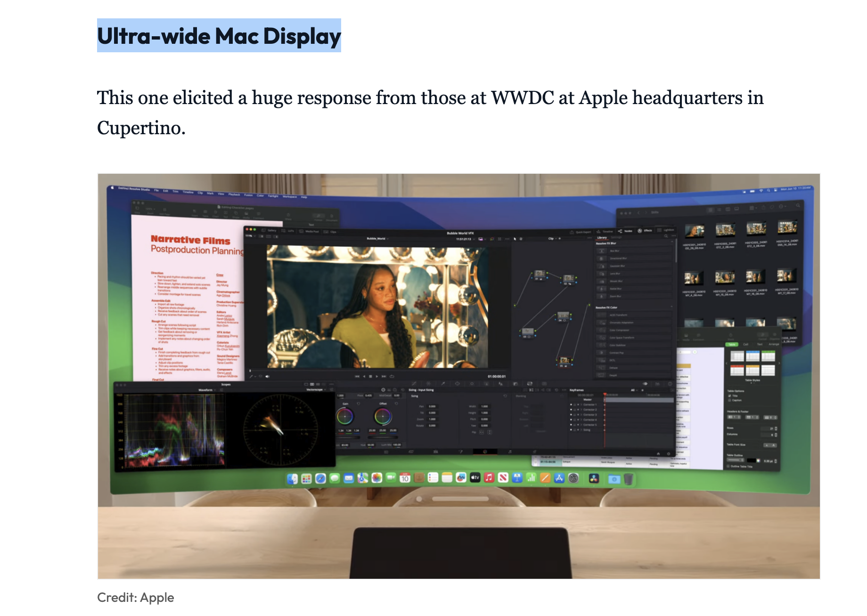Screen dimensions: 867x616
Task: Switch to the Library tab in Effects
Action: 602,237
